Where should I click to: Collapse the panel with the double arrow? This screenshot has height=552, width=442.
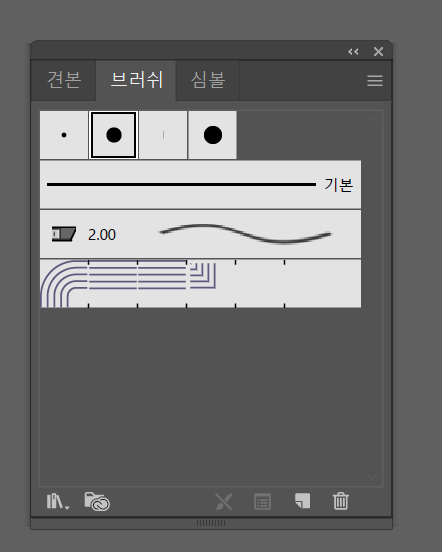tap(353, 52)
